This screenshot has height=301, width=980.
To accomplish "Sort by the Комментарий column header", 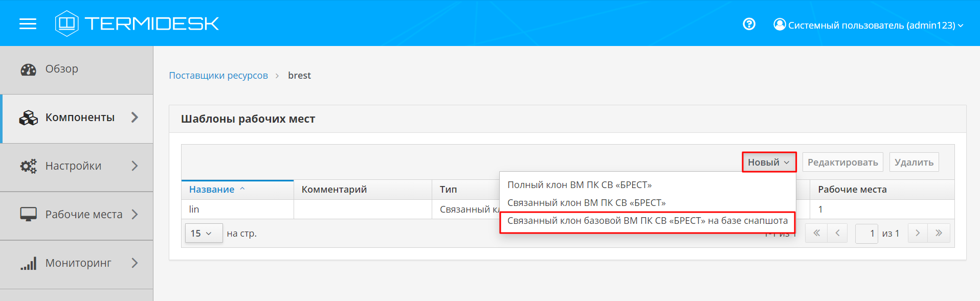I will (363, 190).
